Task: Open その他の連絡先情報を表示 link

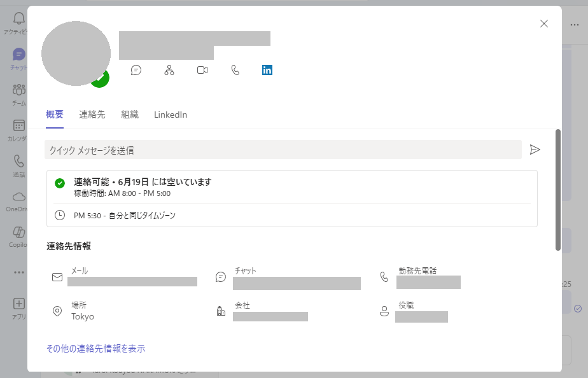Action: 95,348
